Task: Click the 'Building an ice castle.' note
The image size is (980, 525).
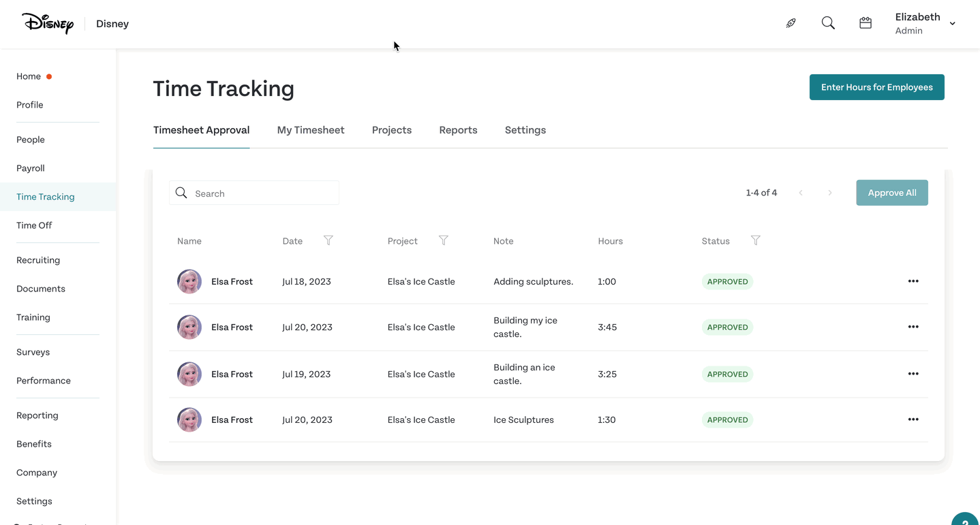Action: point(524,374)
